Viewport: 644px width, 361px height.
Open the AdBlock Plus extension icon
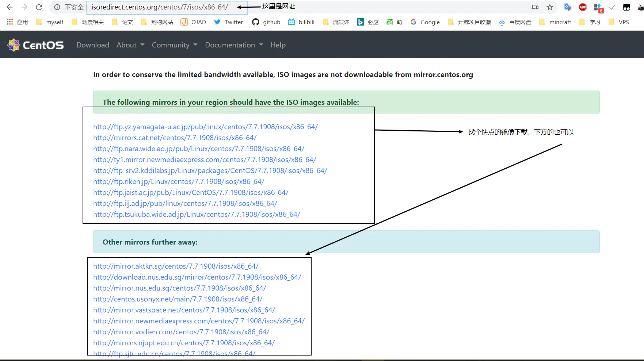click(583, 7)
